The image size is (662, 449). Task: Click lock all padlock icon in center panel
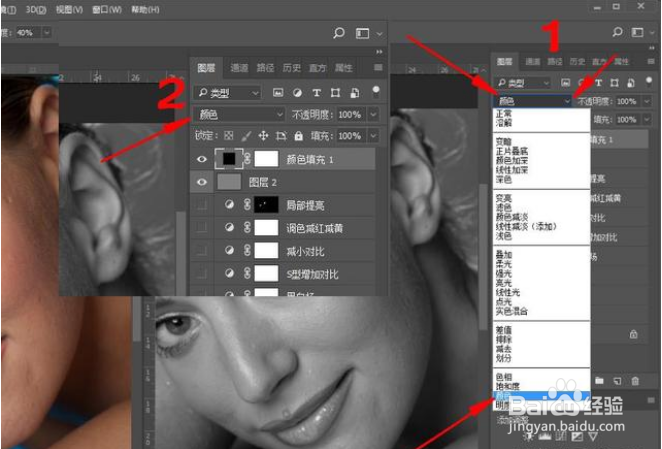pyautogui.click(x=298, y=136)
